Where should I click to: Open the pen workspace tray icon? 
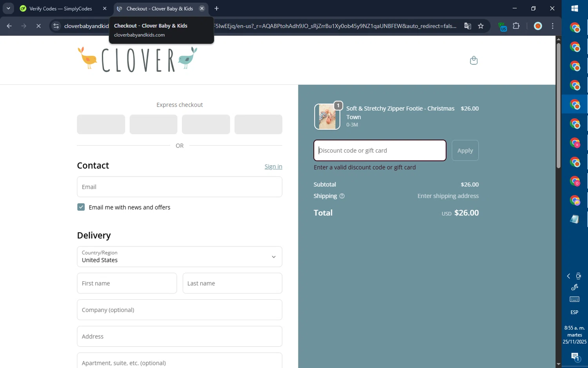coord(575,288)
